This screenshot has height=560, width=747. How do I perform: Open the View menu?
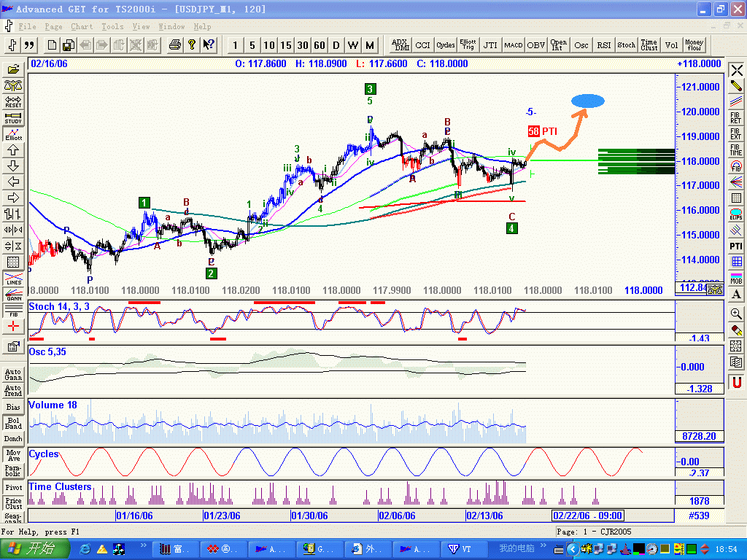point(141,27)
